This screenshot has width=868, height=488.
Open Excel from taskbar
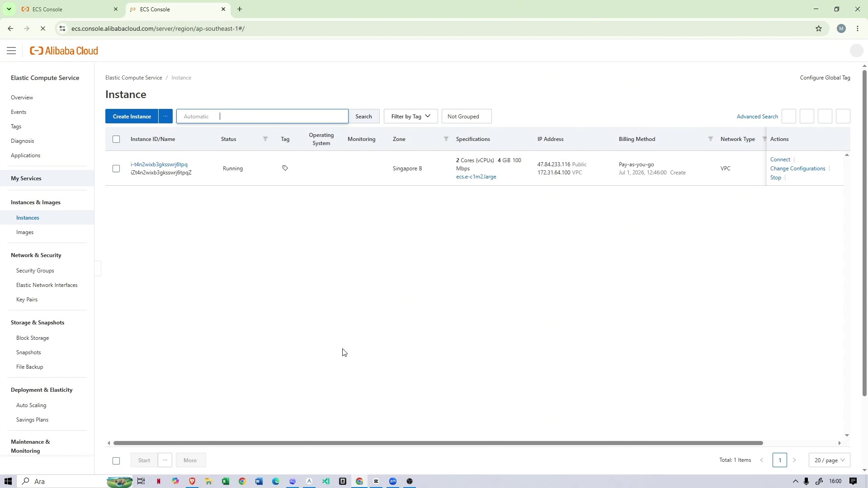225,481
